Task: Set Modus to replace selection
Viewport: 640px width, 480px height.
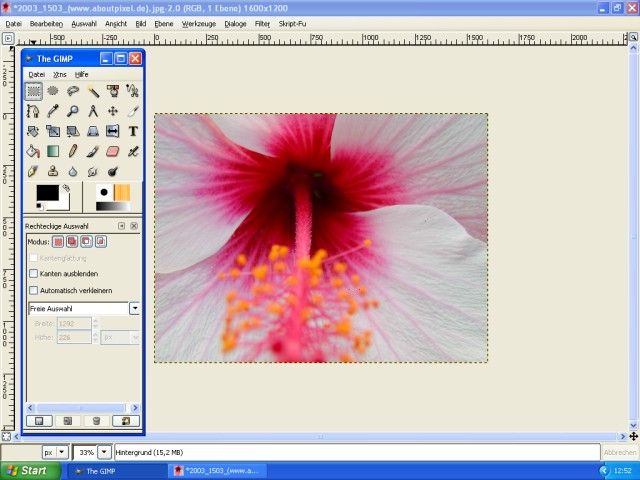Action: 58,242
